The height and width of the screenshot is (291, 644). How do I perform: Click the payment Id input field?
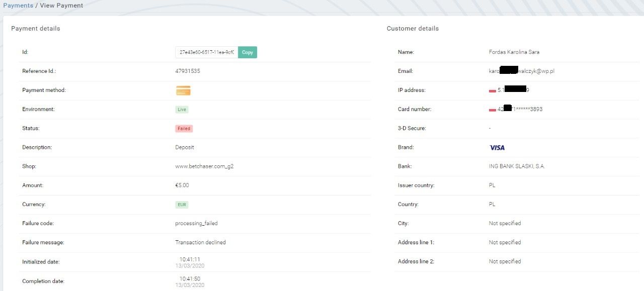[x=207, y=52]
